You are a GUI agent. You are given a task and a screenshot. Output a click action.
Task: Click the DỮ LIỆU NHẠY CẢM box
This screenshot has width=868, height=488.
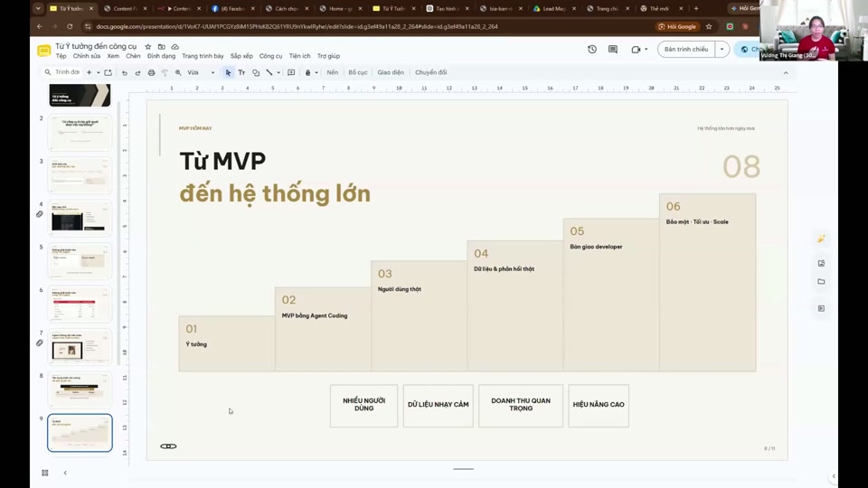[x=438, y=406]
